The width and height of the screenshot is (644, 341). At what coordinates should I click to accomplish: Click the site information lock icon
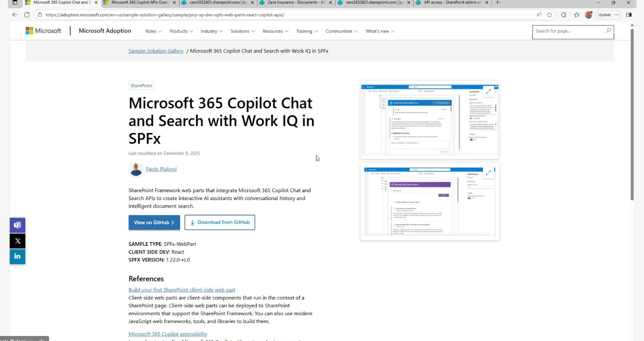click(x=40, y=15)
